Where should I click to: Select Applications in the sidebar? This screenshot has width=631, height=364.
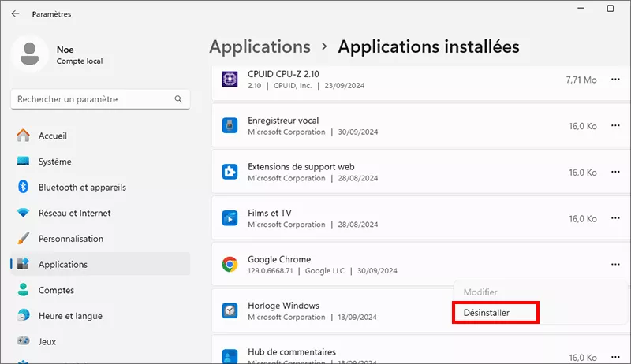[100, 264]
